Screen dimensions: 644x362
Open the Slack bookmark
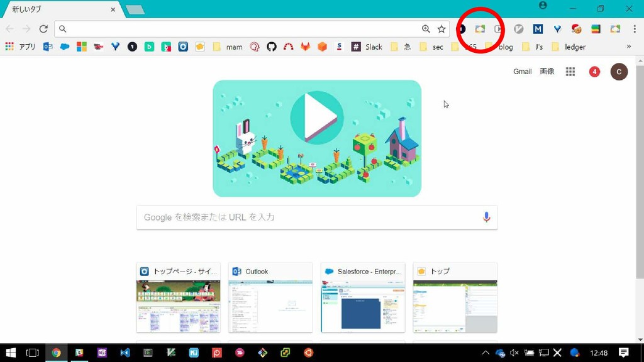coord(367,47)
